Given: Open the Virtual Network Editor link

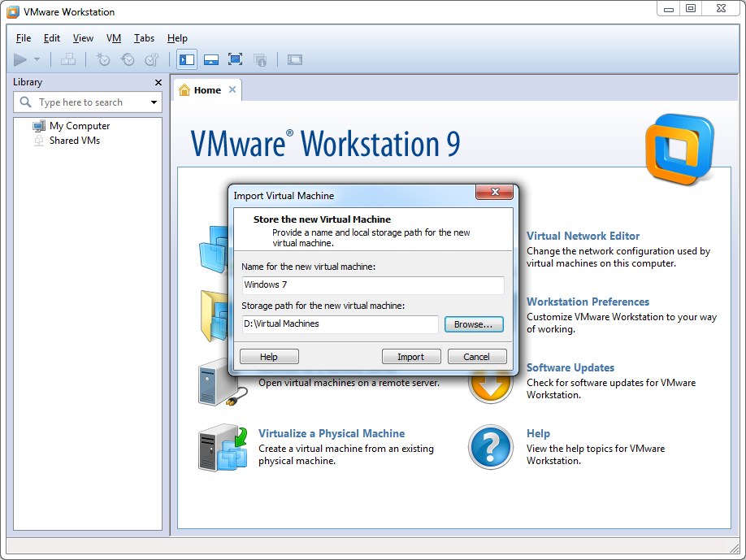Looking at the screenshot, I should pos(583,236).
